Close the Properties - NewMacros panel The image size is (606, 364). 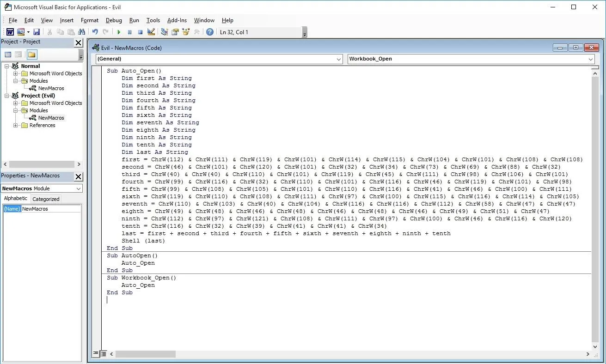point(78,176)
